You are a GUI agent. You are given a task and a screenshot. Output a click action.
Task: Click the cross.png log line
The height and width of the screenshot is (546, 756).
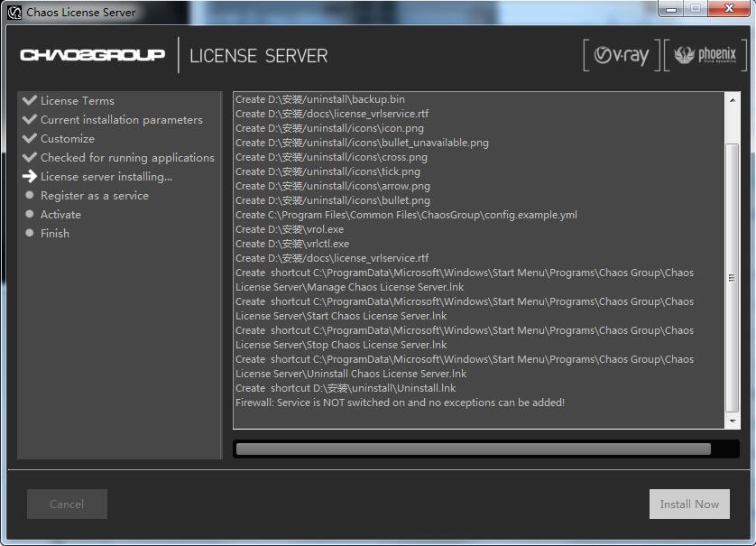[331, 157]
